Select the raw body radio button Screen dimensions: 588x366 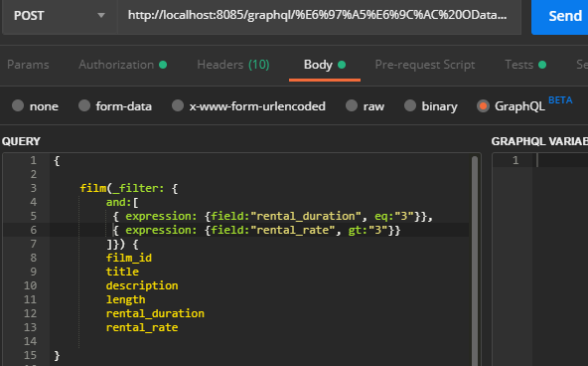[352, 105]
